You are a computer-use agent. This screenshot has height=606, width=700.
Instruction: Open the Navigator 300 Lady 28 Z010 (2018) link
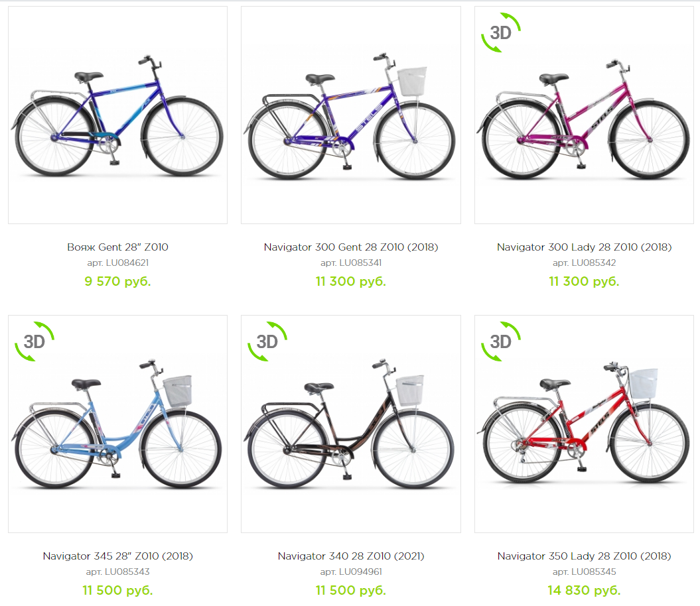pyautogui.click(x=584, y=247)
